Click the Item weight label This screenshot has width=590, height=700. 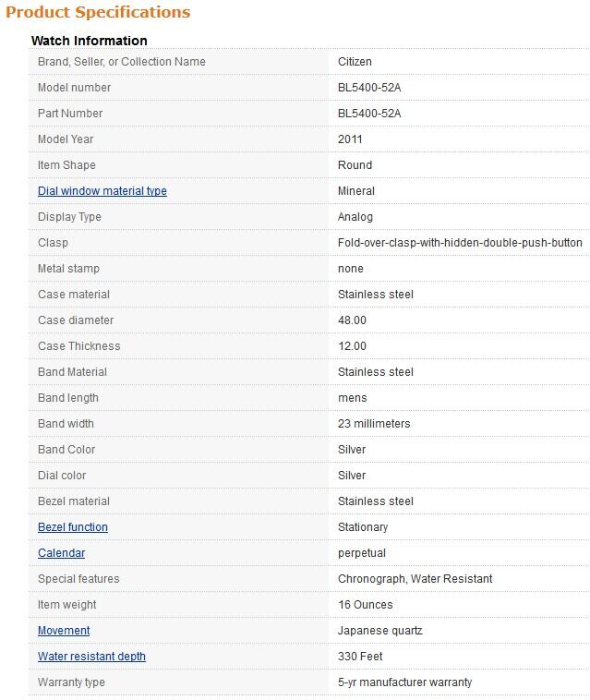[67, 606]
